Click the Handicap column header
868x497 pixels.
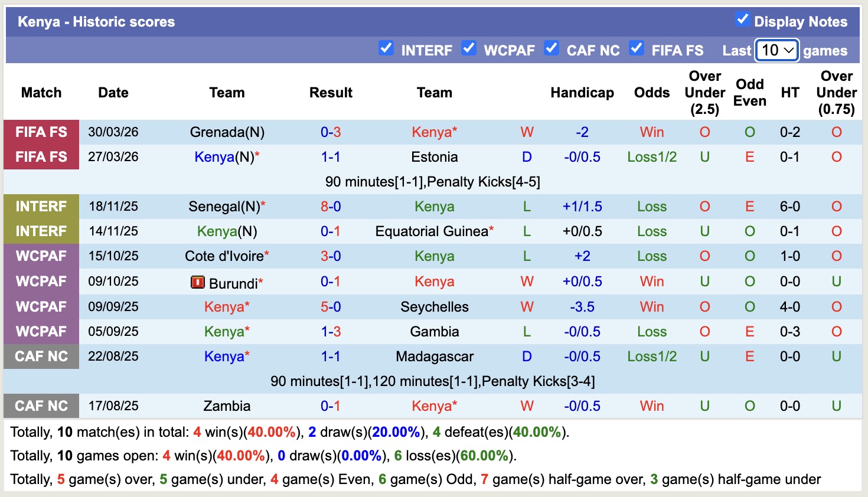(x=582, y=93)
